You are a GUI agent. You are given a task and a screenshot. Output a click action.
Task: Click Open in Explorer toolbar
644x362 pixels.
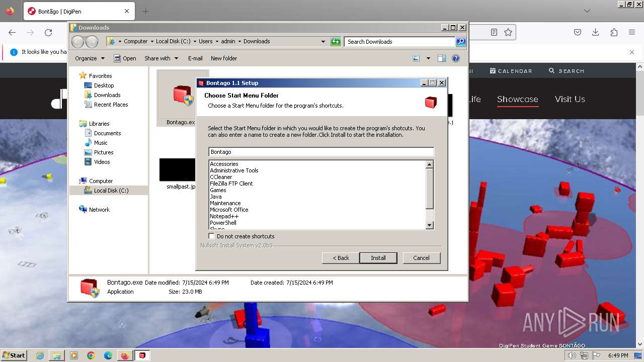tap(125, 58)
